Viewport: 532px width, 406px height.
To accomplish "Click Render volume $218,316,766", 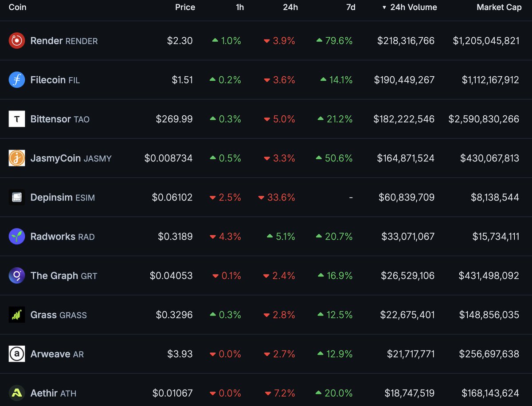I will pyautogui.click(x=406, y=41).
